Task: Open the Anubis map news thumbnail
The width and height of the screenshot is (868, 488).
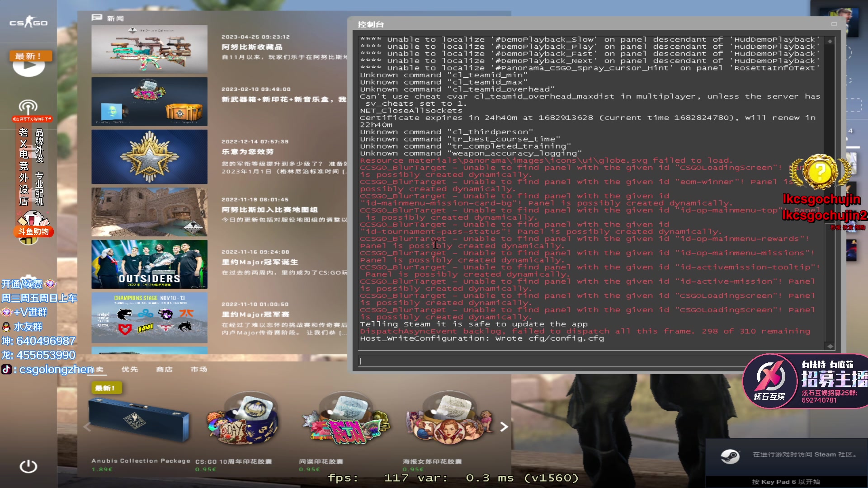Action: [x=149, y=211]
